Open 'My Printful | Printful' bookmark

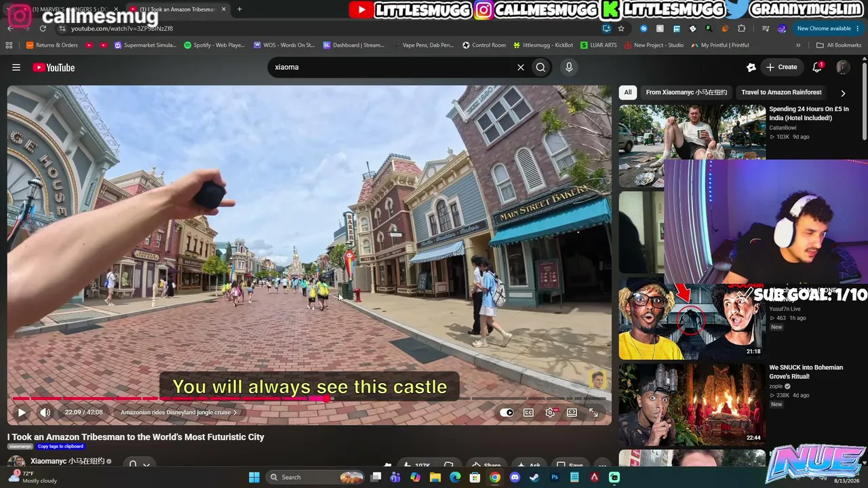point(720,45)
